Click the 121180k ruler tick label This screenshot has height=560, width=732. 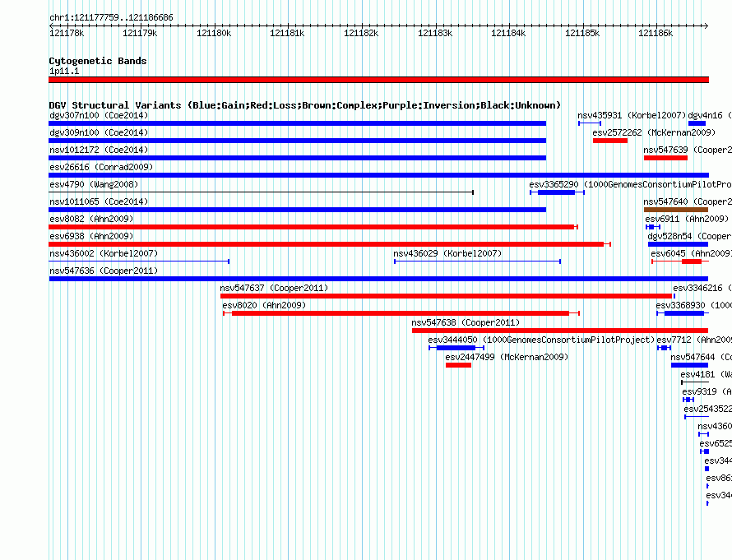click(x=214, y=33)
